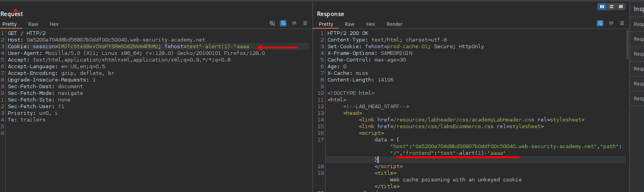The height and width of the screenshot is (192, 644).
Task: Click the X-Frame-Options: SAMEORIGIN line
Action: point(370,53)
